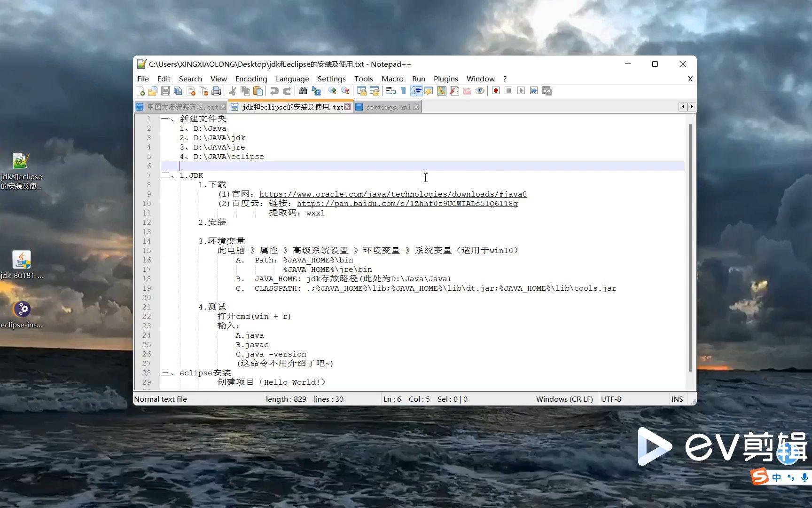Open the User Defined Language dialog icon
This screenshot has width=812, height=508.
[429, 91]
